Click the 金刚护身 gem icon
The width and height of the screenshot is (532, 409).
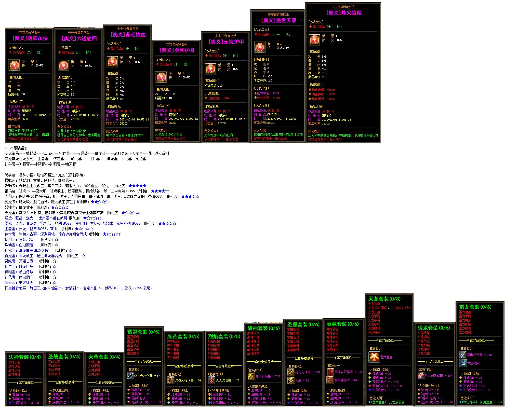pos(161,77)
